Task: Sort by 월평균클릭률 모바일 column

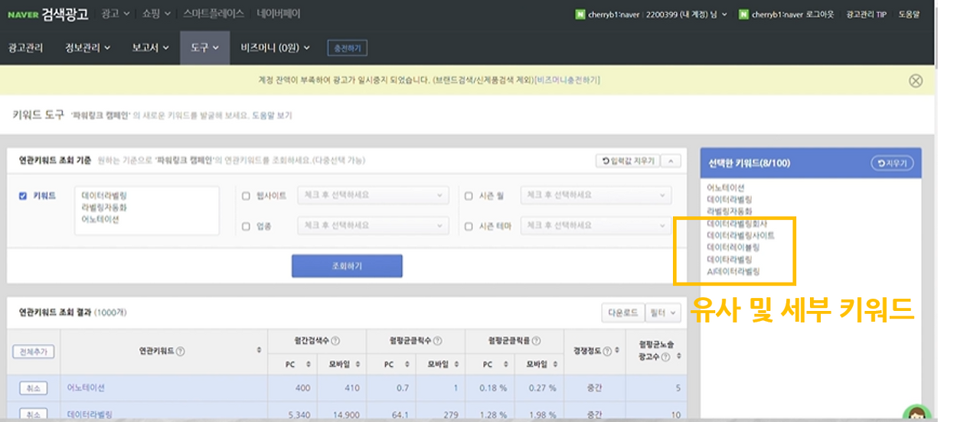Action: tap(555, 365)
